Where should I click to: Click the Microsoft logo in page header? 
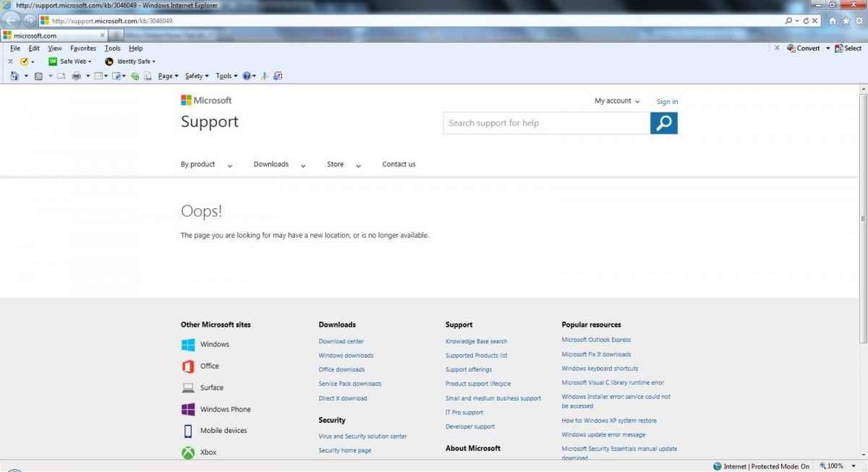coord(206,100)
